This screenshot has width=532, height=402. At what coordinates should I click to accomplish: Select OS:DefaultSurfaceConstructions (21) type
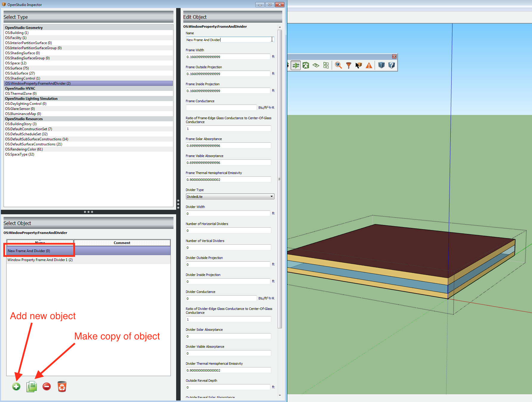pyautogui.click(x=88, y=144)
